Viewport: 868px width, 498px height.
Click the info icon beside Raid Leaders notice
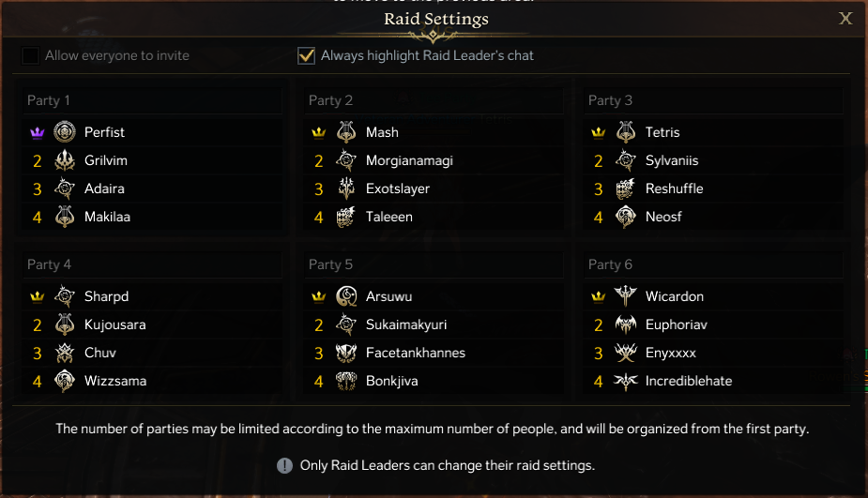coord(285,465)
